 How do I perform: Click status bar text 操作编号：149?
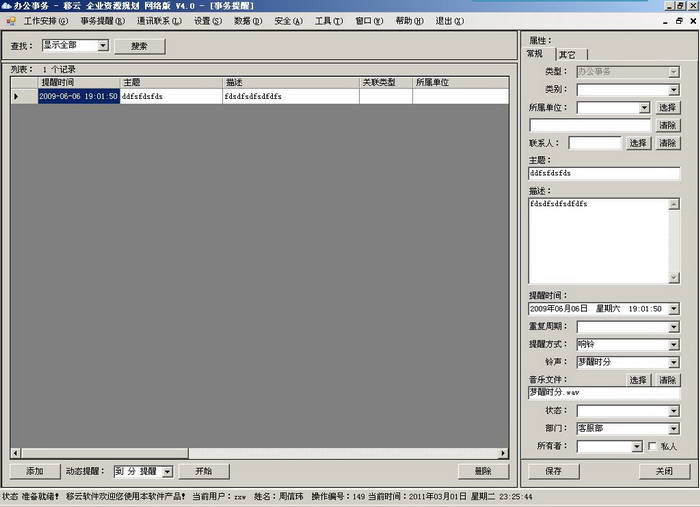[x=338, y=496]
